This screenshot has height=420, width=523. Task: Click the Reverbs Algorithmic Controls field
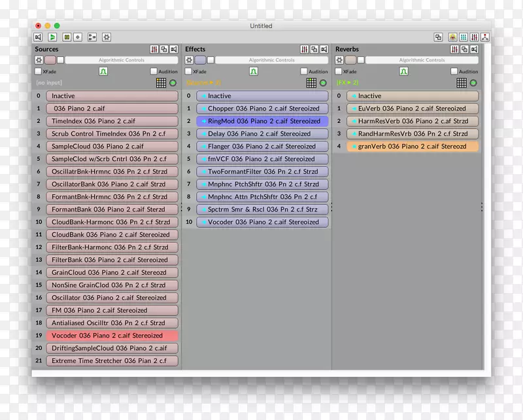point(422,60)
